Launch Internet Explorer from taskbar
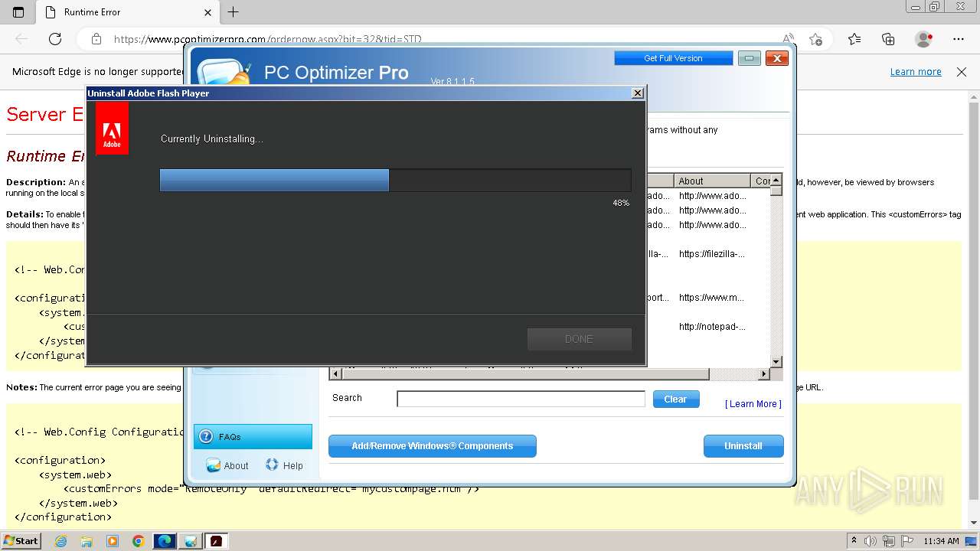Image resolution: width=980 pixels, height=551 pixels. [60, 541]
